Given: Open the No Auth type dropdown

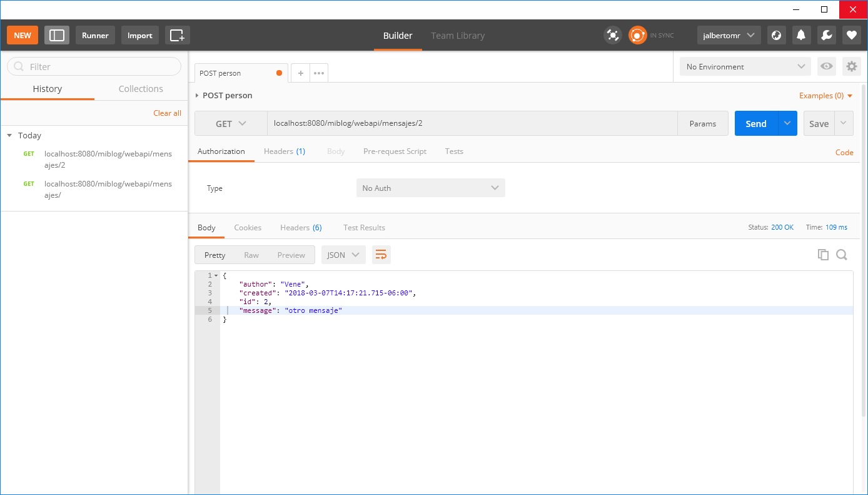Looking at the screenshot, I should [x=430, y=188].
